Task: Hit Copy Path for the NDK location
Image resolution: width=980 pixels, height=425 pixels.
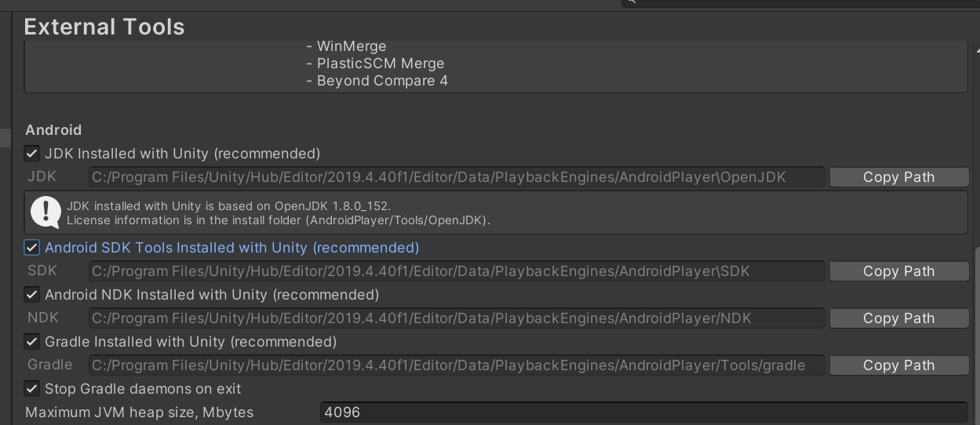Action: point(898,318)
